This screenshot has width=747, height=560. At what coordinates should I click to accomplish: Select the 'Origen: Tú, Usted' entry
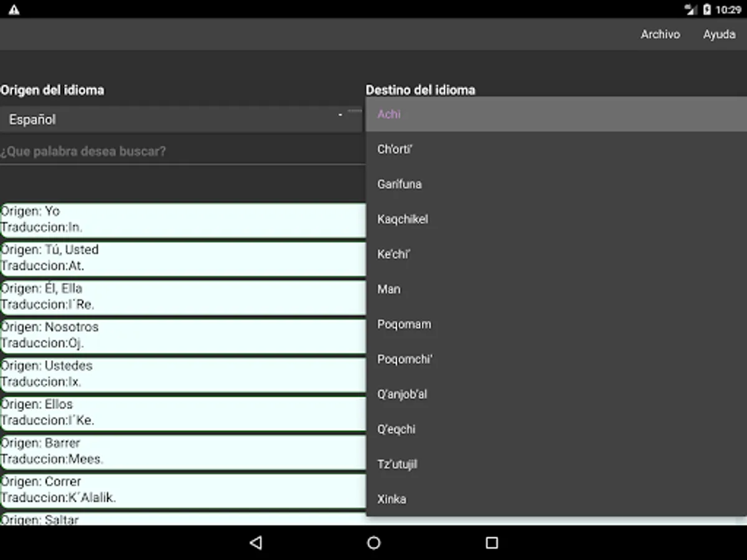coord(183,258)
